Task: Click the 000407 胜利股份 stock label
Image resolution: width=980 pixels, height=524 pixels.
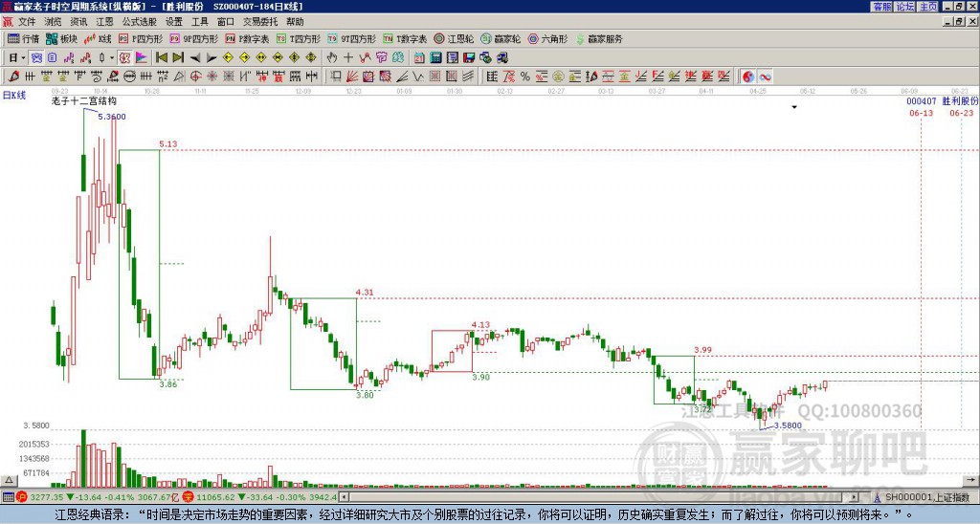Action: (943, 100)
